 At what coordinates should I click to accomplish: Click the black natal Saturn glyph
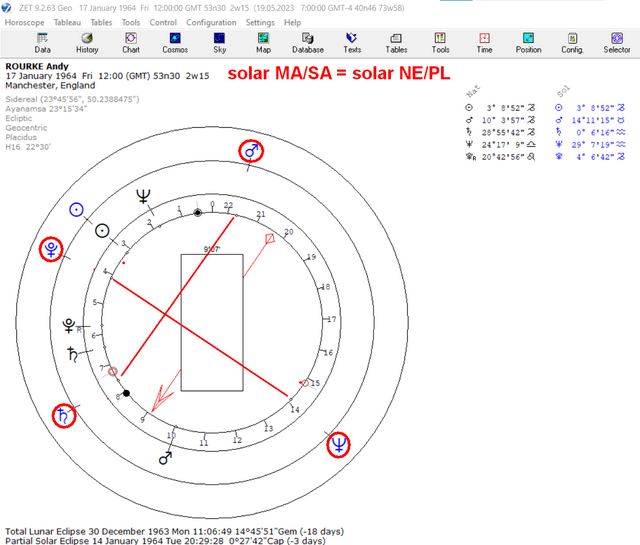[x=73, y=354]
